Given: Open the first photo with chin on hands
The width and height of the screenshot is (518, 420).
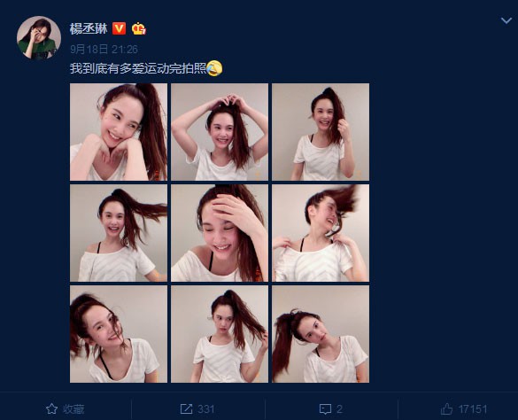Looking at the screenshot, I should coord(119,132).
